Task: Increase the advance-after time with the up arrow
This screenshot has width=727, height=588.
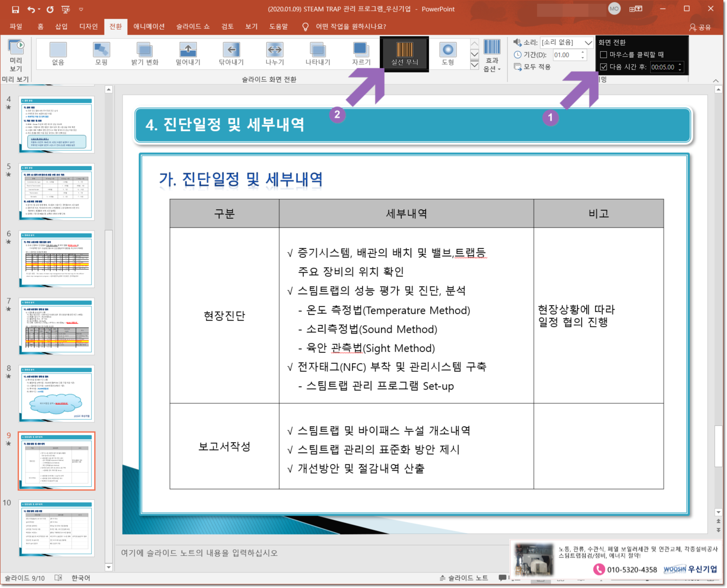Action: point(680,64)
